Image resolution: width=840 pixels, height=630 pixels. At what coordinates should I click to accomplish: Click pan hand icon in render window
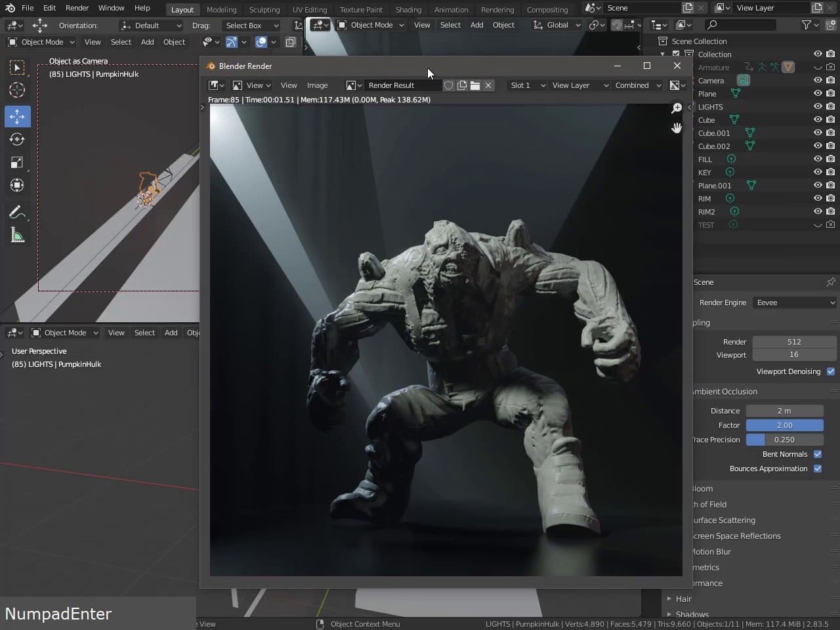[x=676, y=128]
